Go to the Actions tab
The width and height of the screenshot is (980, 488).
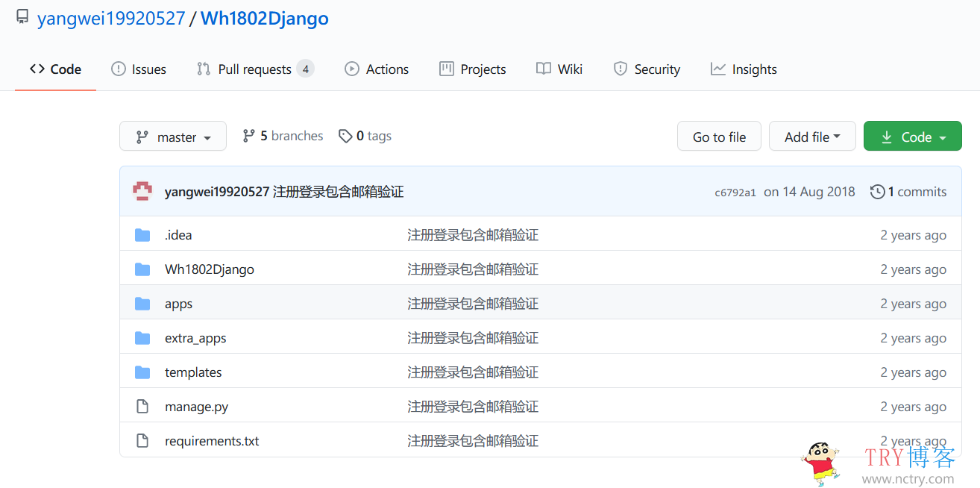coord(377,69)
